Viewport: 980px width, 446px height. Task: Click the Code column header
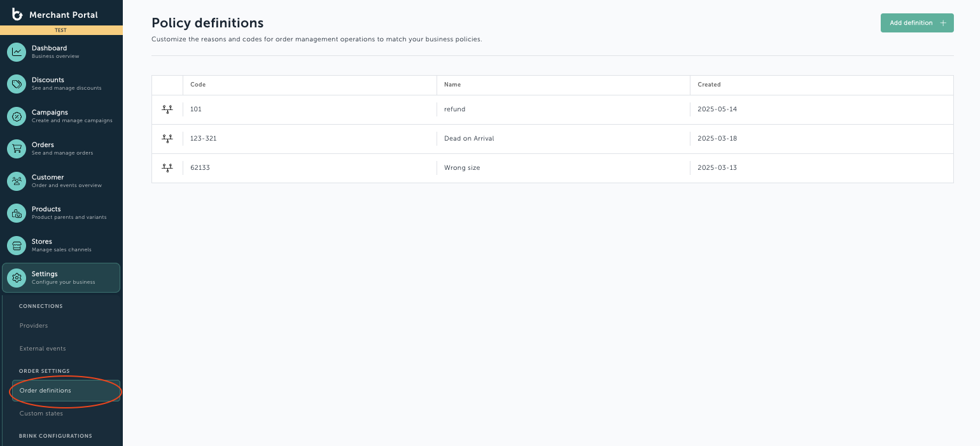[x=197, y=85]
